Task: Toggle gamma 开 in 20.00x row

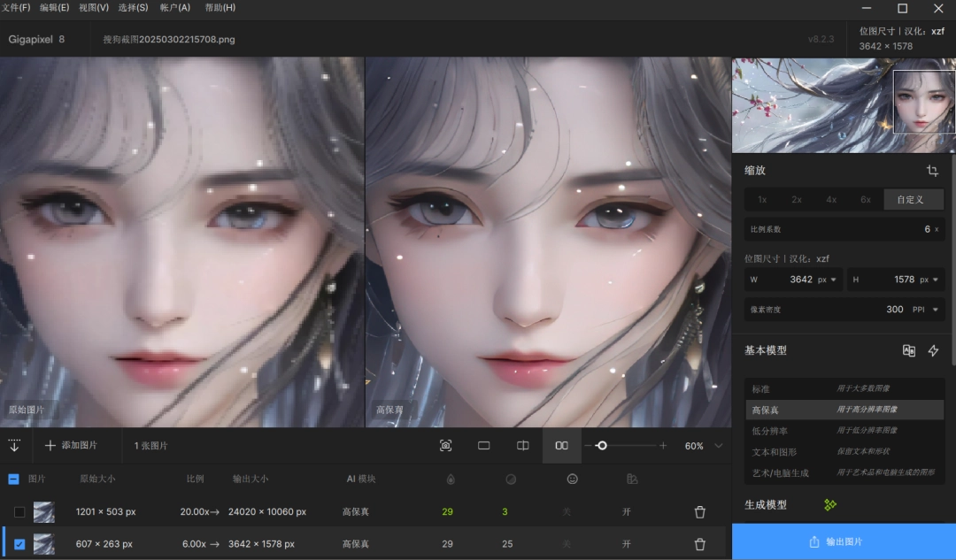Action: [x=626, y=512]
